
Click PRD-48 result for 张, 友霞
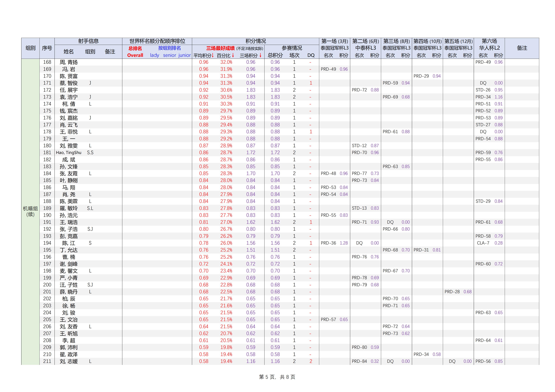pos(328,173)
